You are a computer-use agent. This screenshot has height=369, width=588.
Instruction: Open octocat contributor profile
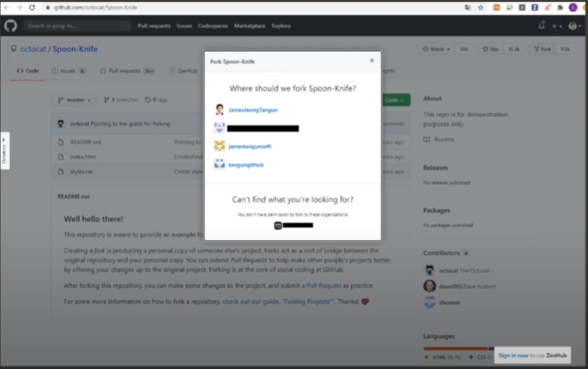tap(464, 270)
